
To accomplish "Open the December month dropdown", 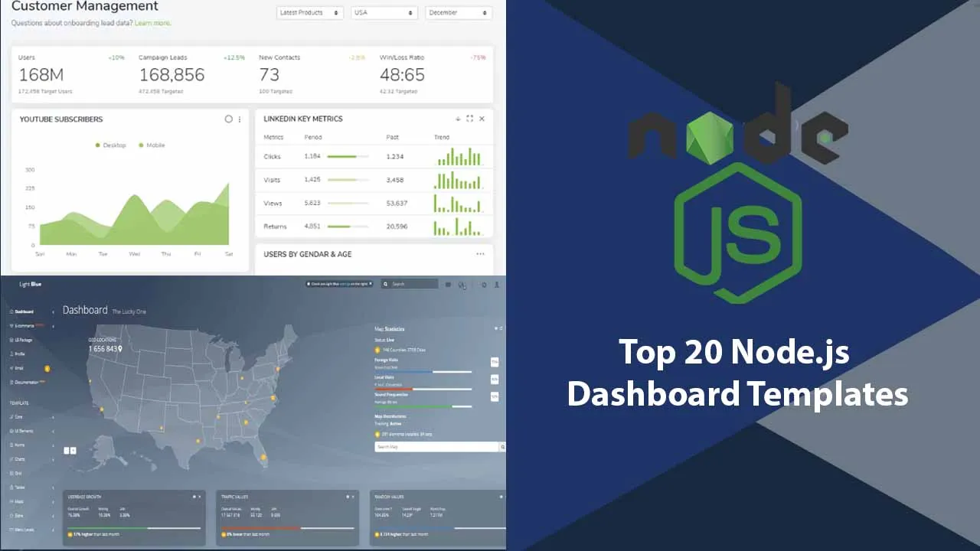I will [x=459, y=13].
